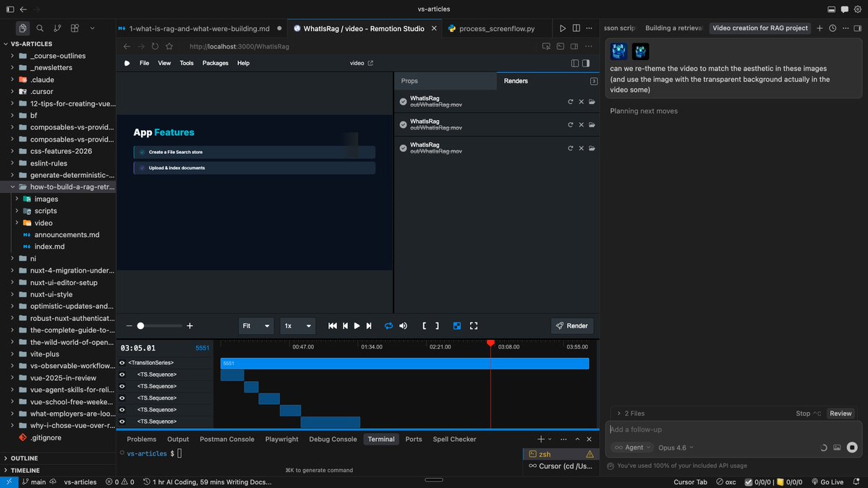Open the Source Control view icon
This screenshot has height=488, width=868.
[x=57, y=28]
